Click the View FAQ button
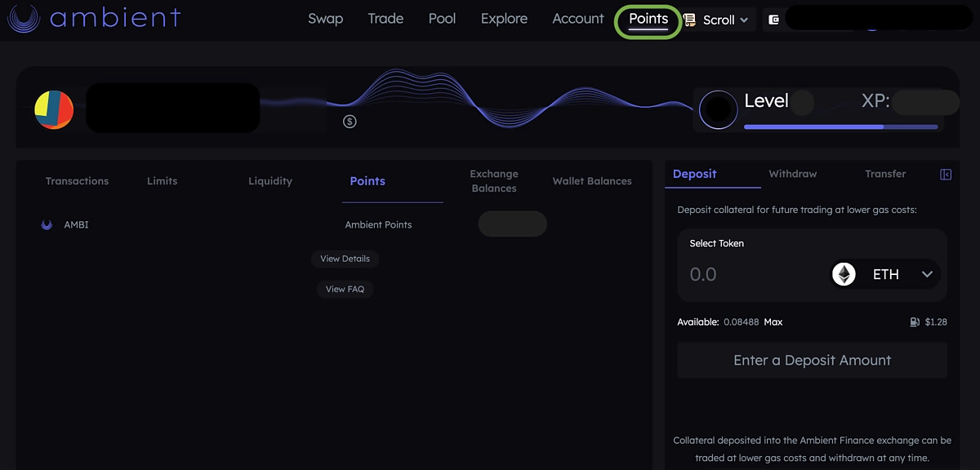 [x=345, y=289]
